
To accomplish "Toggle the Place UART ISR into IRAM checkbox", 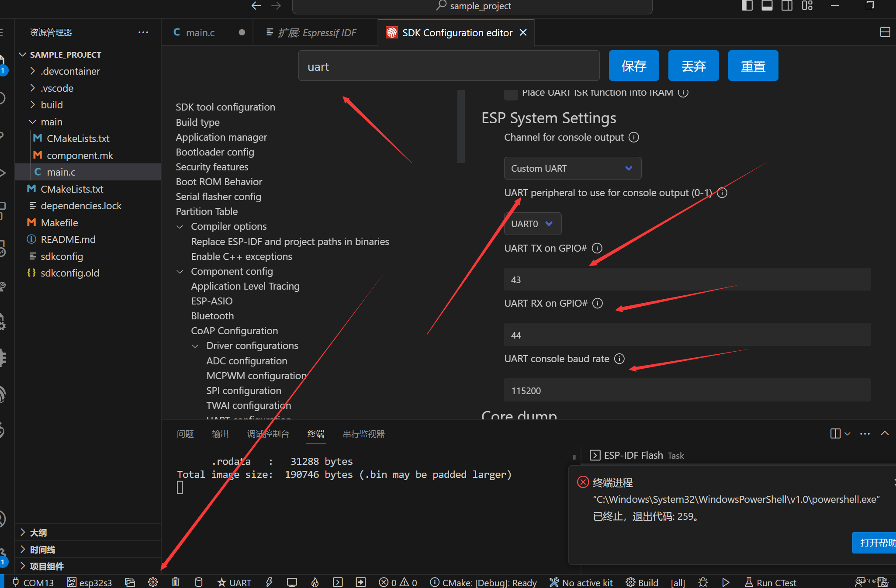I will pos(510,93).
